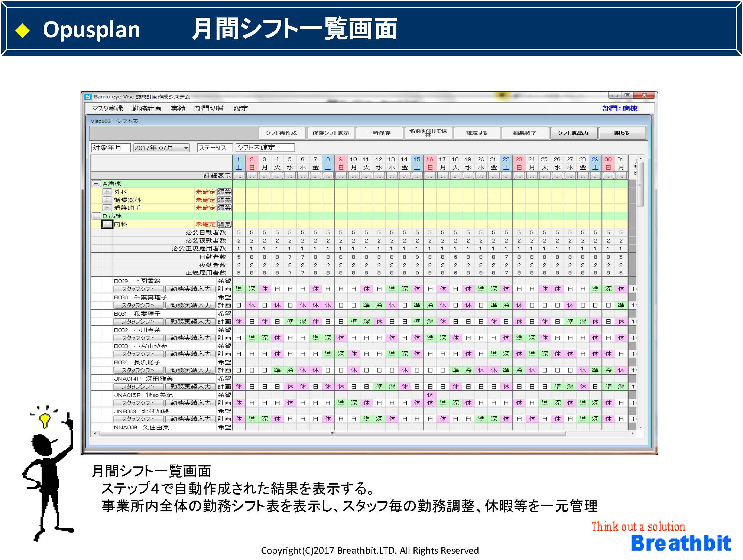Open the 勤務計画 menu
The image size is (743, 560).
click(147, 108)
